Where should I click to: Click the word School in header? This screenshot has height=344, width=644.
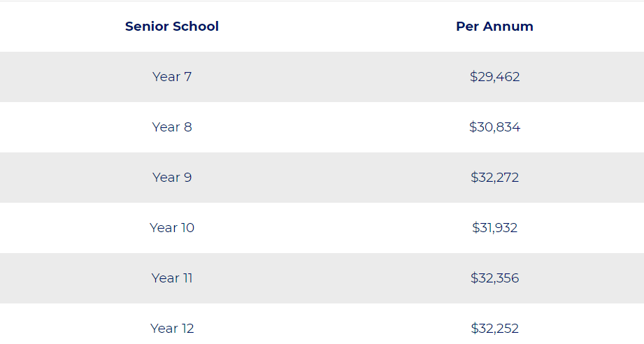pyautogui.click(x=196, y=27)
